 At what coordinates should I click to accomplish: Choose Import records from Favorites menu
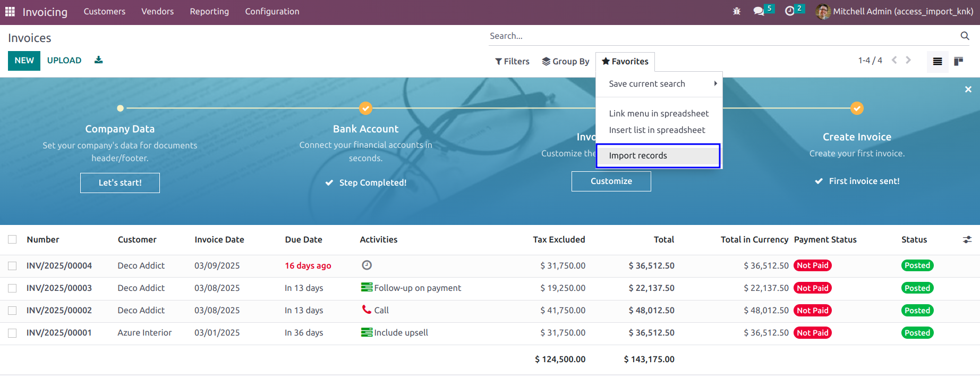[x=658, y=156]
